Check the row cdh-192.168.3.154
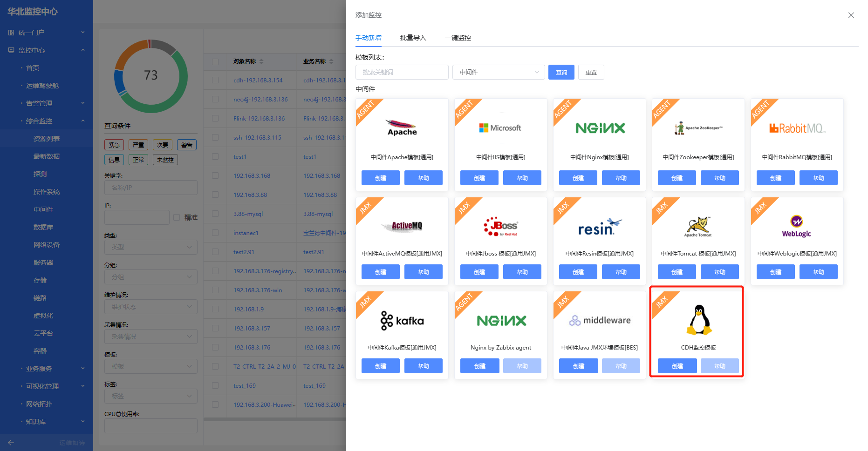The height and width of the screenshot is (451, 868). pos(215,81)
